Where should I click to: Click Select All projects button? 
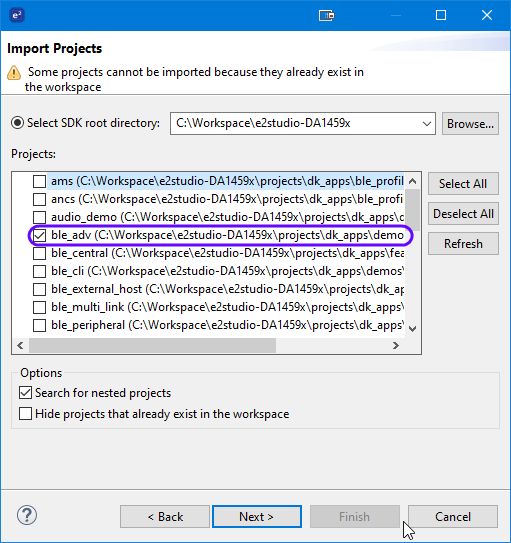(x=463, y=184)
